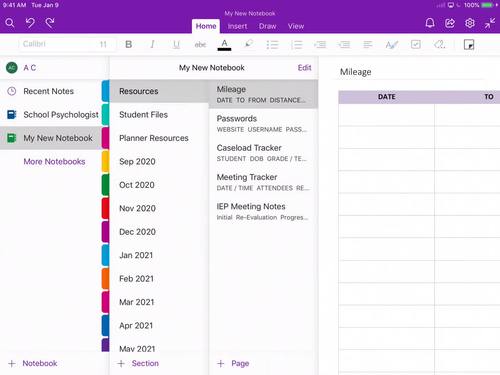Share the notebook

point(450,23)
